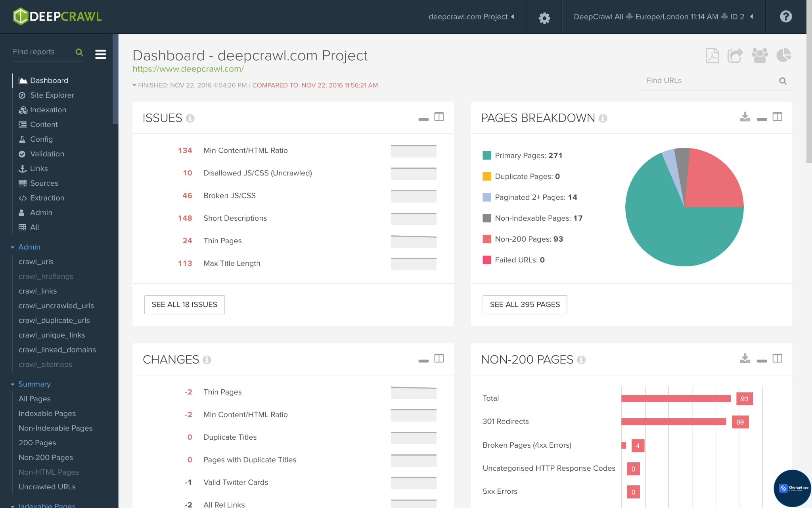Image resolution: width=812 pixels, height=508 pixels.
Task: Minimize the CHANGES panel
Action: (x=423, y=361)
